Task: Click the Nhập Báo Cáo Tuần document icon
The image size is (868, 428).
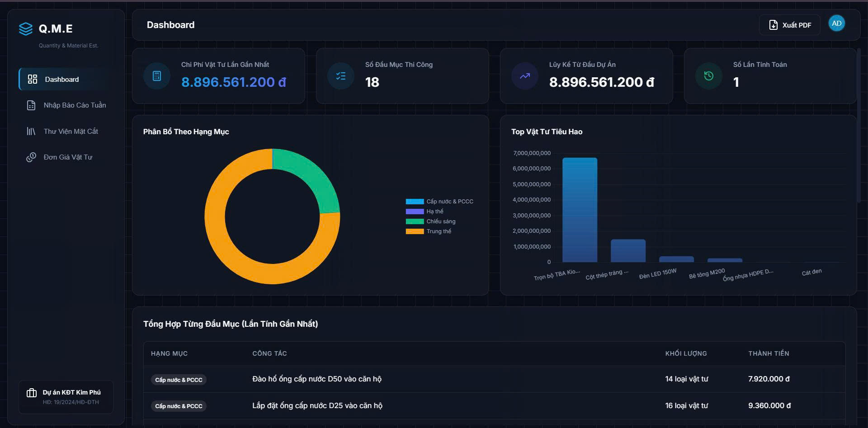Action: (x=31, y=105)
